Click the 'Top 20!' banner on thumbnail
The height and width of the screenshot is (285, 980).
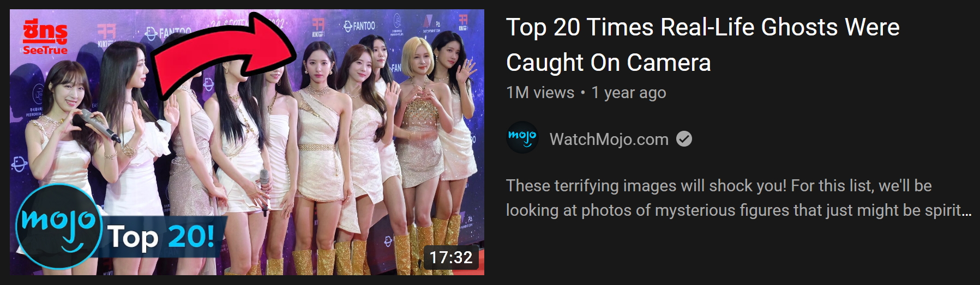tap(161, 237)
